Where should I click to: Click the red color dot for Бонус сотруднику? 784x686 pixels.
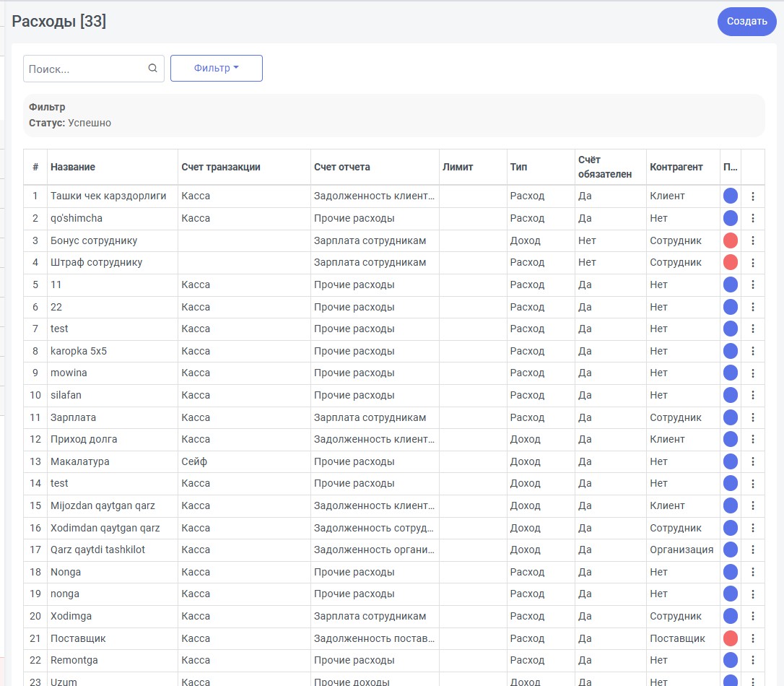click(731, 240)
